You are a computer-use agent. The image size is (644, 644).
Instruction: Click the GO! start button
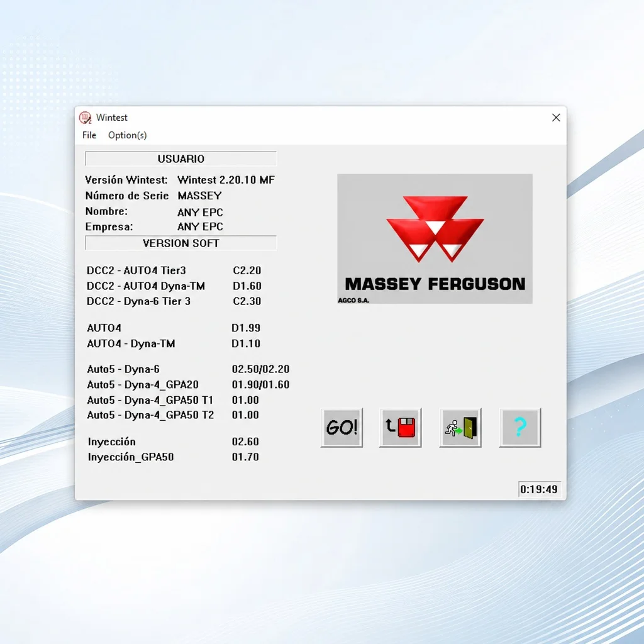[341, 427]
